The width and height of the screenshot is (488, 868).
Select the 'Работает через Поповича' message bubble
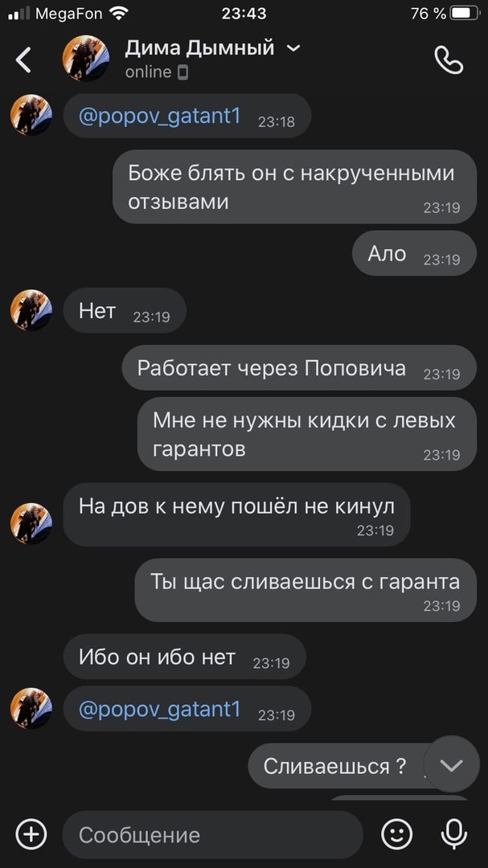[x=299, y=368]
